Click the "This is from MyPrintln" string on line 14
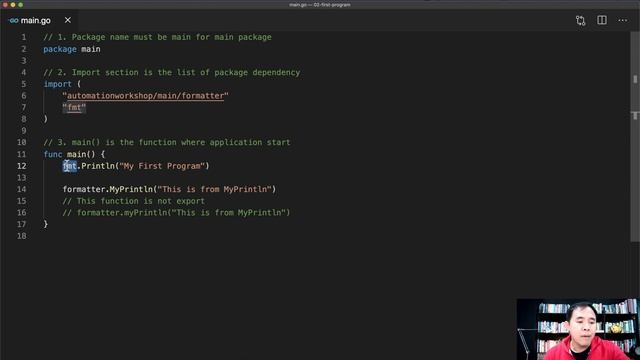Screen dimensions: 640x360 (x=215, y=189)
